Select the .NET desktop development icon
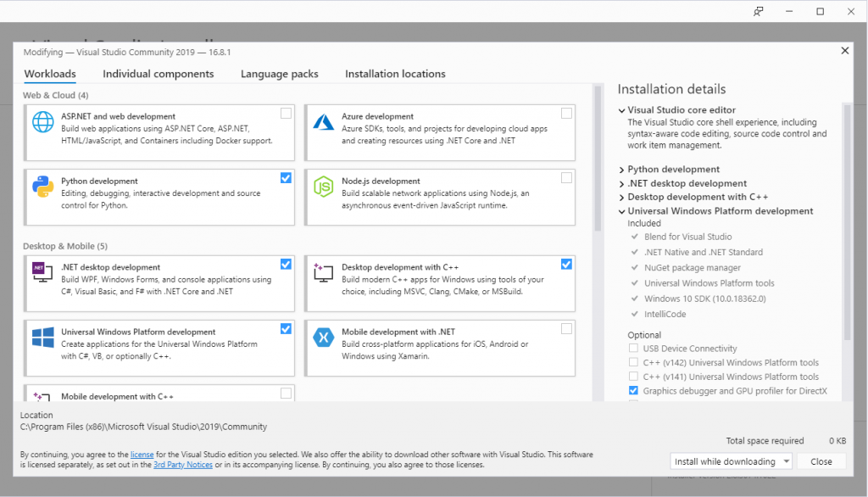The image size is (868, 497). [x=42, y=273]
